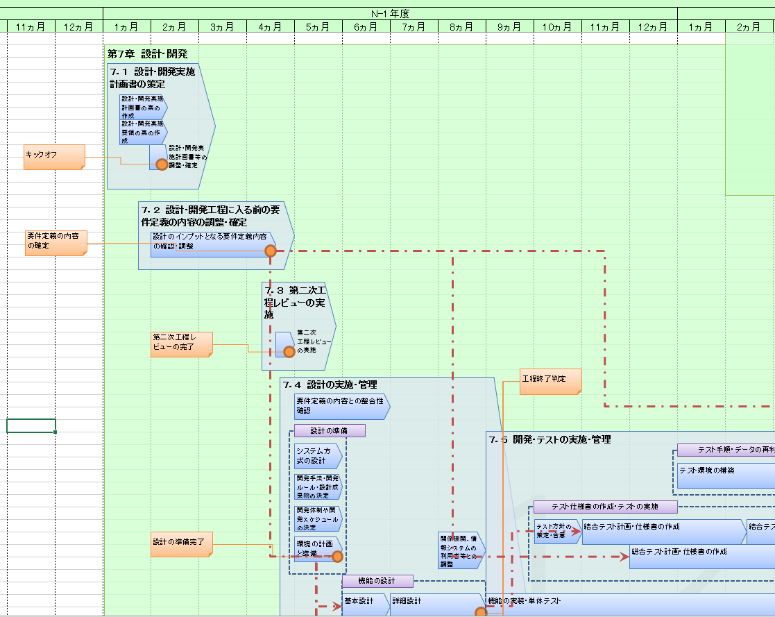Select the purple テスト仕様書の作成・テストの実施 label
The width and height of the screenshot is (775, 617).
tap(605, 507)
